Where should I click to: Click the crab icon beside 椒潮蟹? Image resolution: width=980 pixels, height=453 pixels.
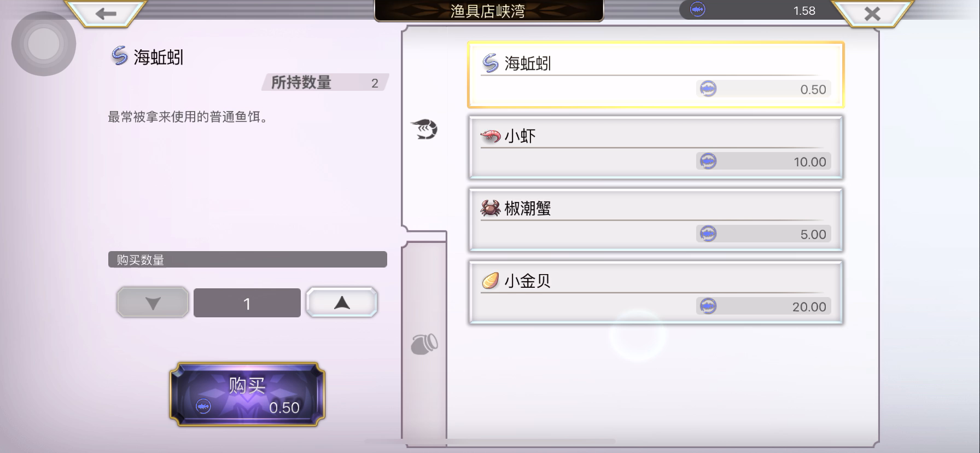click(491, 208)
